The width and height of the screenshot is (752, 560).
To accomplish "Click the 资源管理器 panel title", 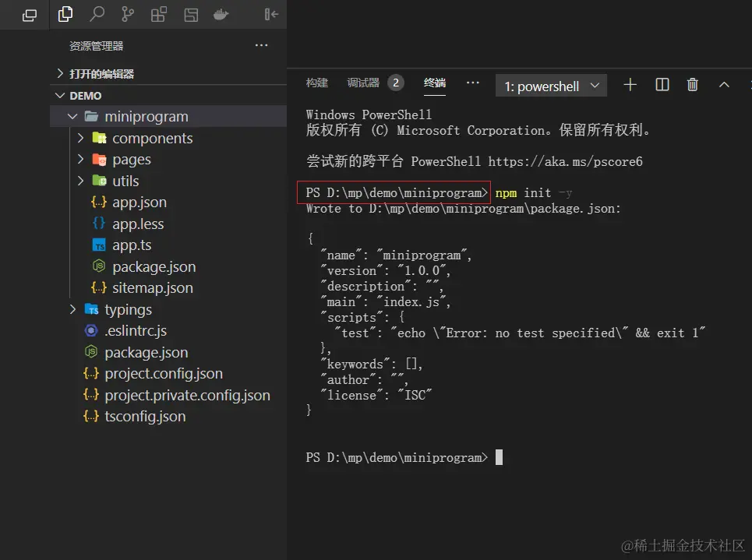I will 97,46.
